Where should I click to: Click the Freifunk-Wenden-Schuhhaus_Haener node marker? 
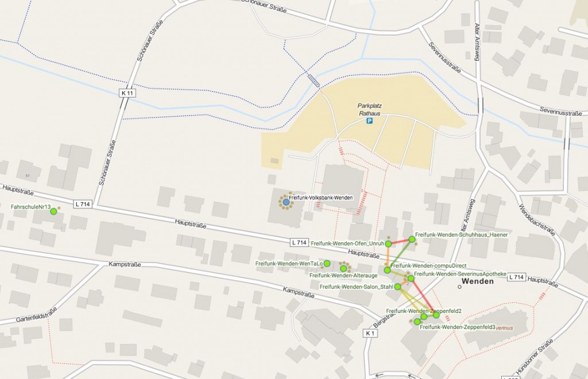[x=412, y=239]
